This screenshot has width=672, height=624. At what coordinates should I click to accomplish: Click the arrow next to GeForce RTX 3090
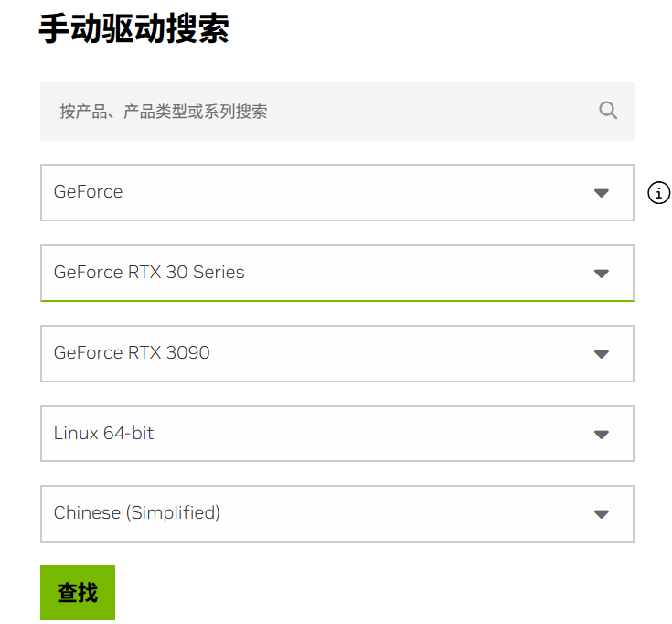[x=602, y=354]
